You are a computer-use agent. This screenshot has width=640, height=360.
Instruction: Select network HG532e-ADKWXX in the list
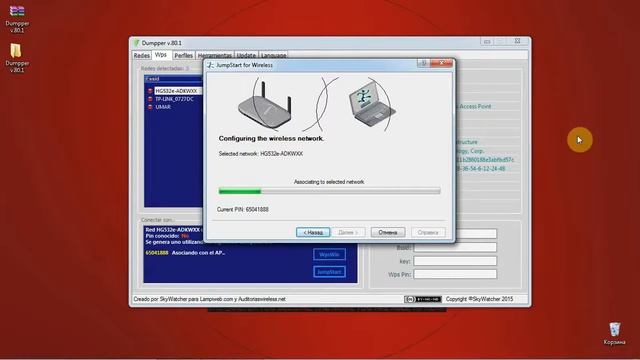pyautogui.click(x=176, y=91)
